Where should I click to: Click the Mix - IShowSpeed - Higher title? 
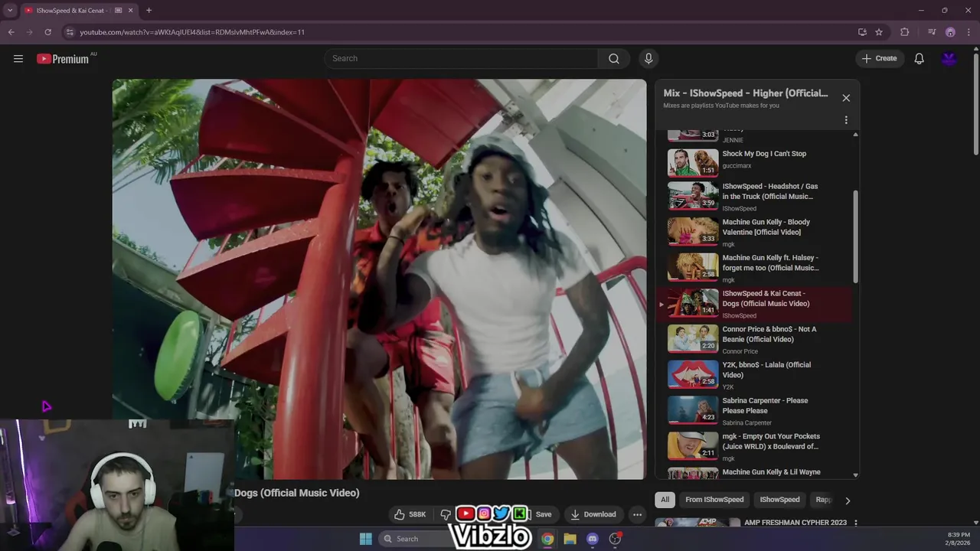(x=746, y=93)
